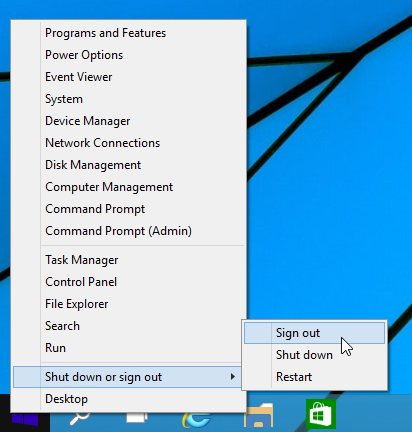The image size is (412, 432).
Task: Open Programs and Features
Action: pyautogui.click(x=129, y=33)
